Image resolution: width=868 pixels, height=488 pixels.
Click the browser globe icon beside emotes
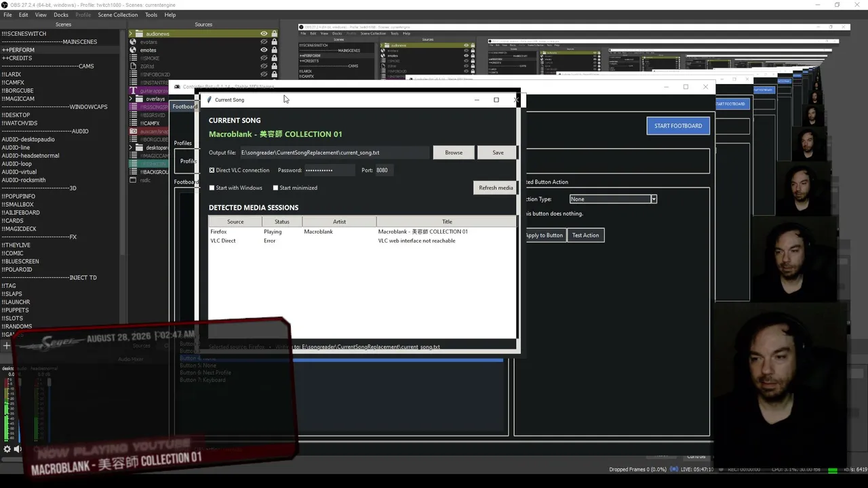(133, 50)
